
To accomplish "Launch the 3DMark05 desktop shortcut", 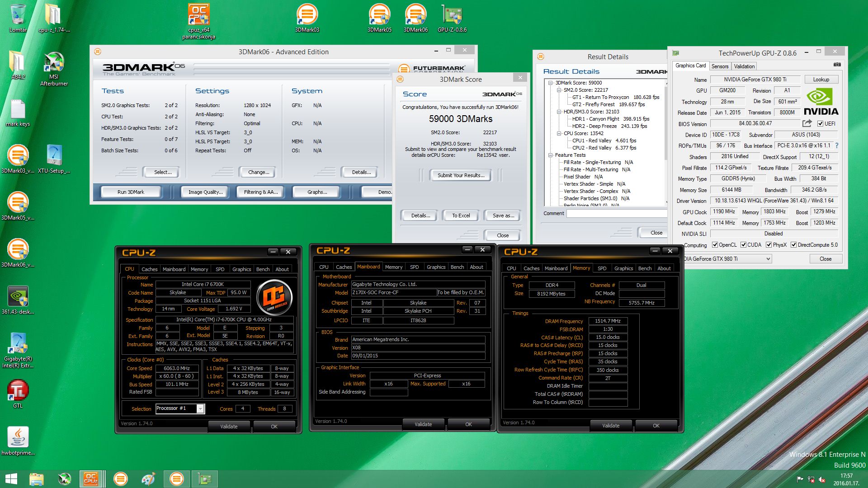I will [x=379, y=18].
